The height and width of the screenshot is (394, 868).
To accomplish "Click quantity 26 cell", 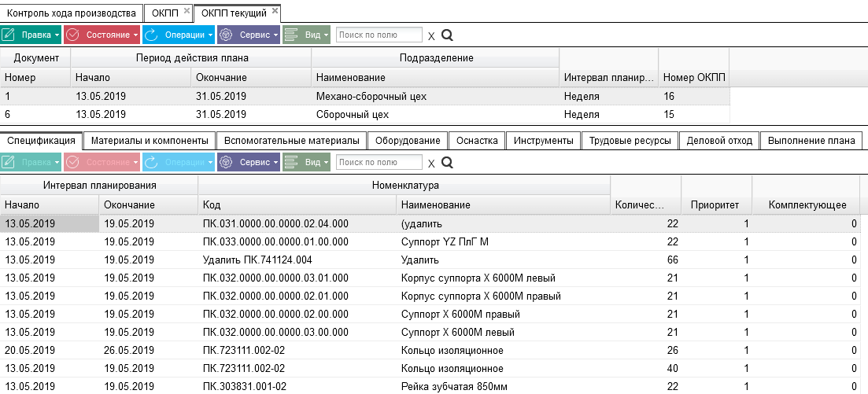I will tap(645, 350).
